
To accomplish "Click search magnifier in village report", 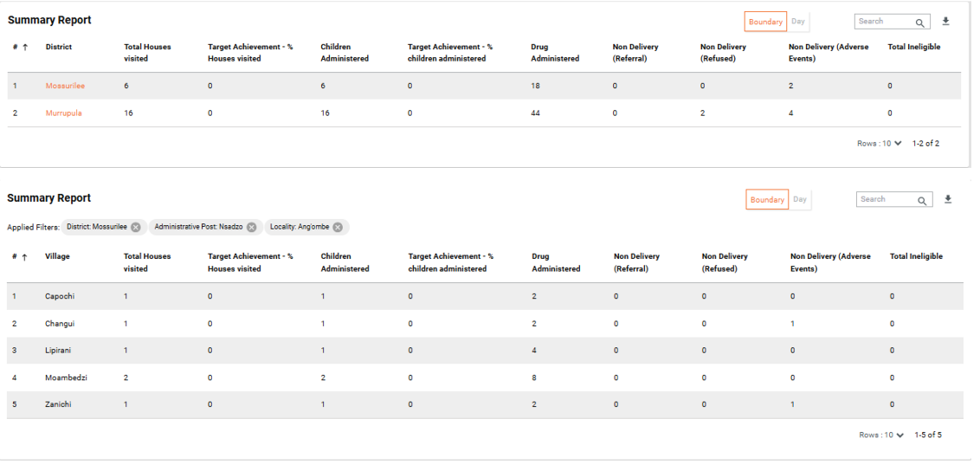I will pyautogui.click(x=922, y=200).
